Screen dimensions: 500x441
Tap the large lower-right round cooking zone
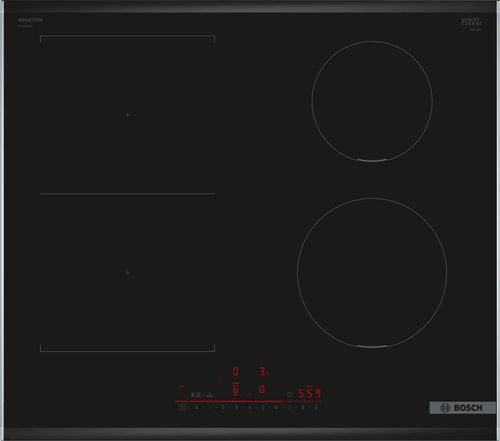tap(372, 273)
